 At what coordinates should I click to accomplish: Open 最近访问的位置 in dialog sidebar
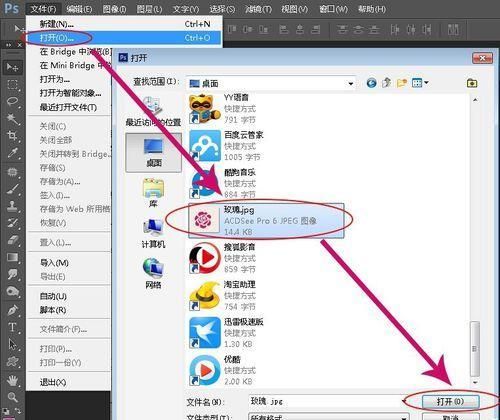(x=153, y=112)
